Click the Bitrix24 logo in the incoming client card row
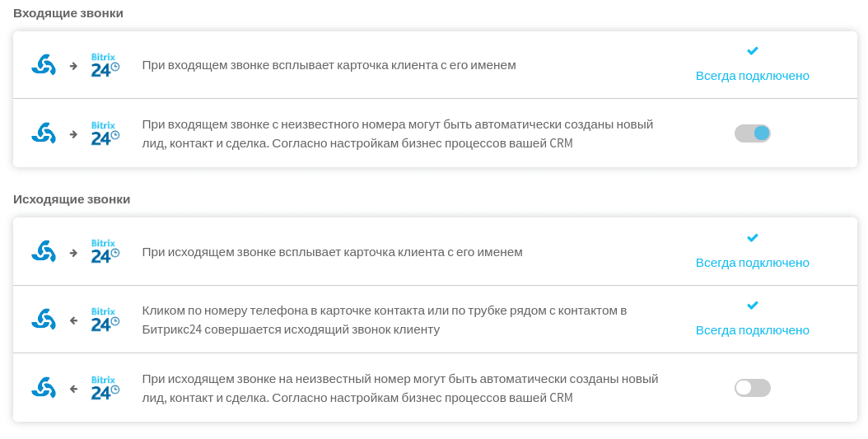The image size is (868, 439). 105,65
